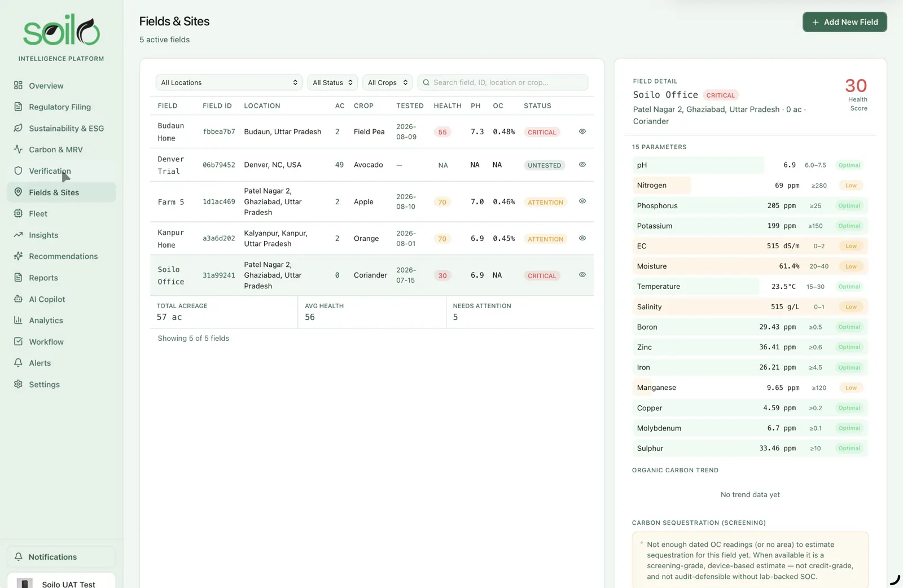The height and width of the screenshot is (588, 903).
Task: Open the Notifications button
Action: [x=61, y=556]
